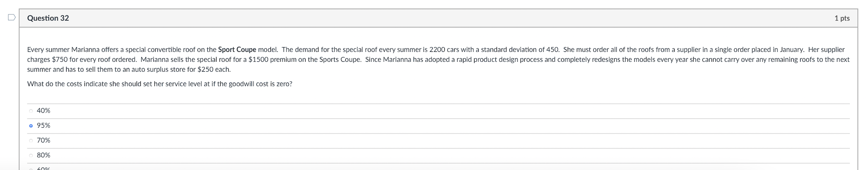Image resolution: width=868 pixels, height=170 pixels.
Task: Pick the 80% radio button
Action: click(x=31, y=155)
